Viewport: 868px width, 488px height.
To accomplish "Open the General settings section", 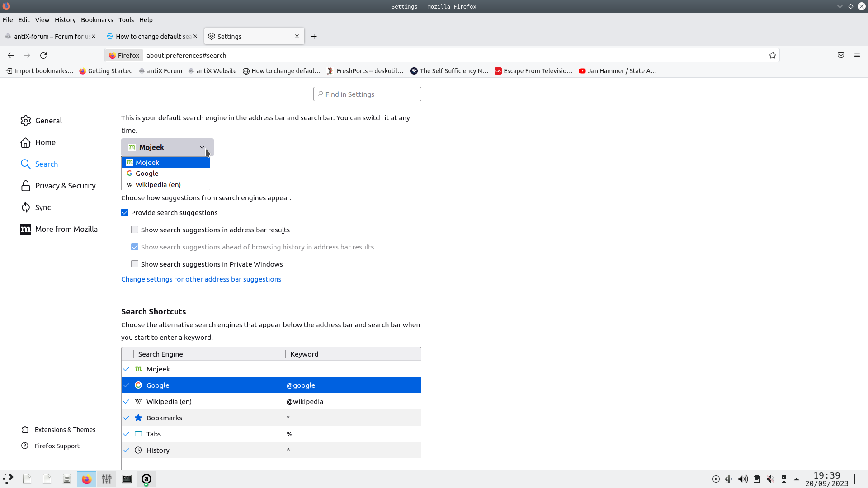I will coord(41,121).
